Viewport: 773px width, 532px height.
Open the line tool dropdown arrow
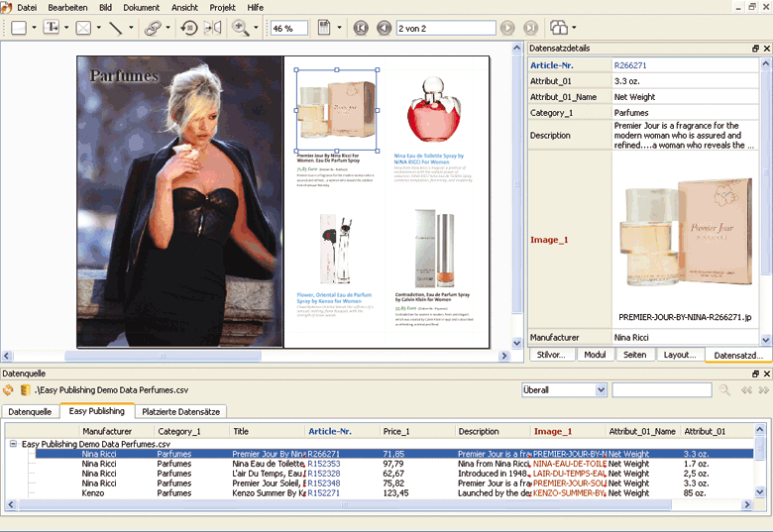coord(131,28)
